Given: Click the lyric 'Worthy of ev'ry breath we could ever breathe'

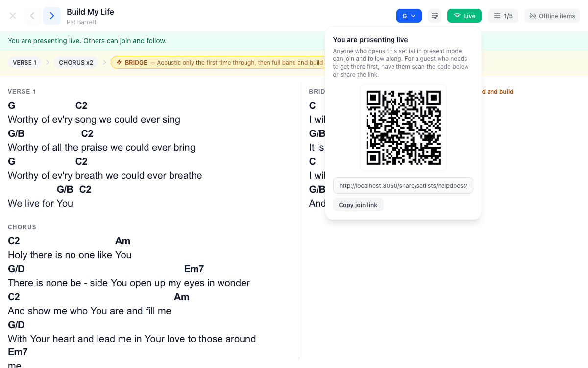Looking at the screenshot, I should click(105, 175).
